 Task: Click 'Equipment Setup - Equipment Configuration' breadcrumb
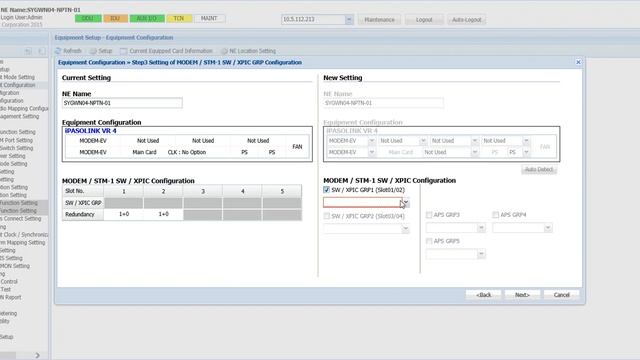(114, 38)
